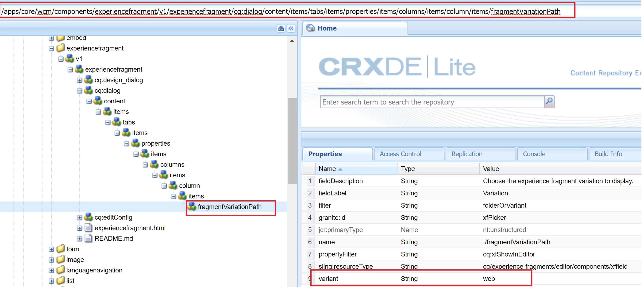Image resolution: width=644 pixels, height=287 pixels.
Task: Switch to the Access Control tab
Action: tap(400, 154)
